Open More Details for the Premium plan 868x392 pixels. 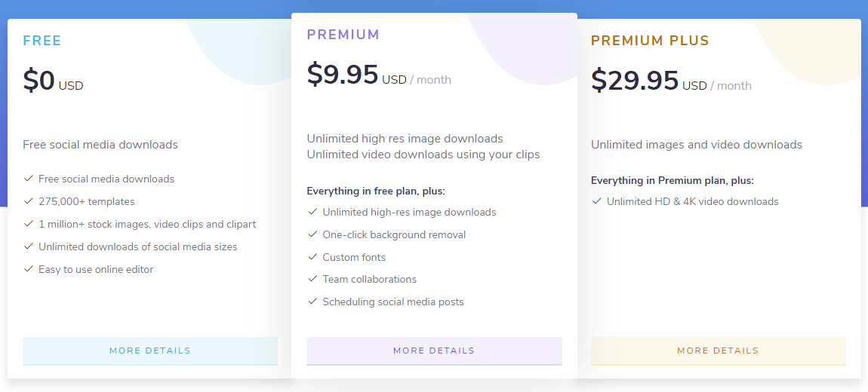point(434,351)
